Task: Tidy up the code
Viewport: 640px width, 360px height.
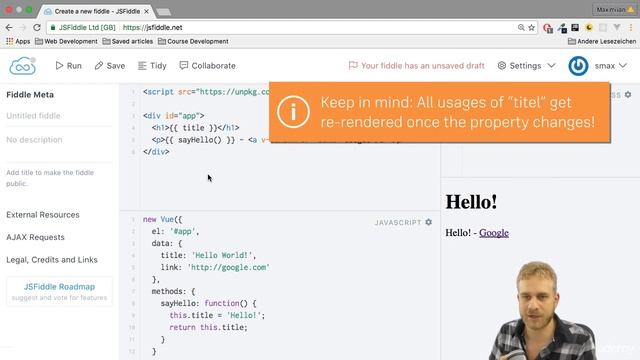Action: click(152, 66)
